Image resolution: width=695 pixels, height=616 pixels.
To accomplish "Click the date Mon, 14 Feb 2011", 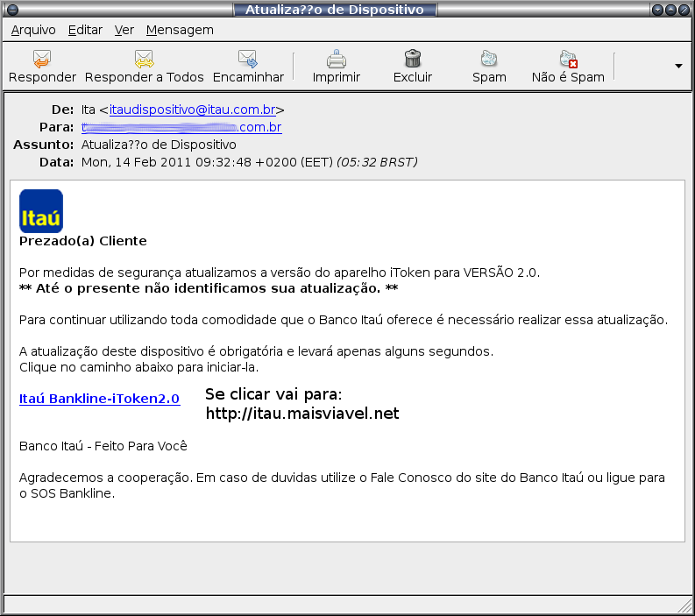I will pyautogui.click(x=137, y=162).
